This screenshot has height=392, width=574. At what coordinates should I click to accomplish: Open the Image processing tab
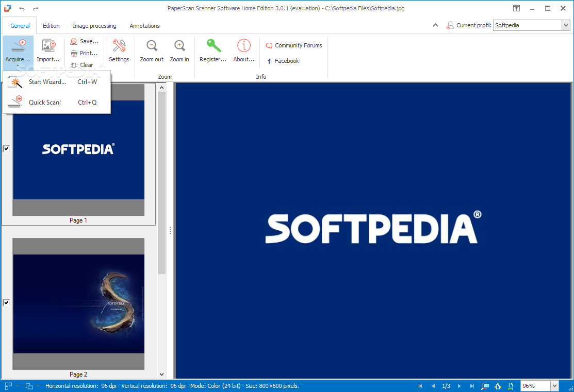(x=94, y=26)
